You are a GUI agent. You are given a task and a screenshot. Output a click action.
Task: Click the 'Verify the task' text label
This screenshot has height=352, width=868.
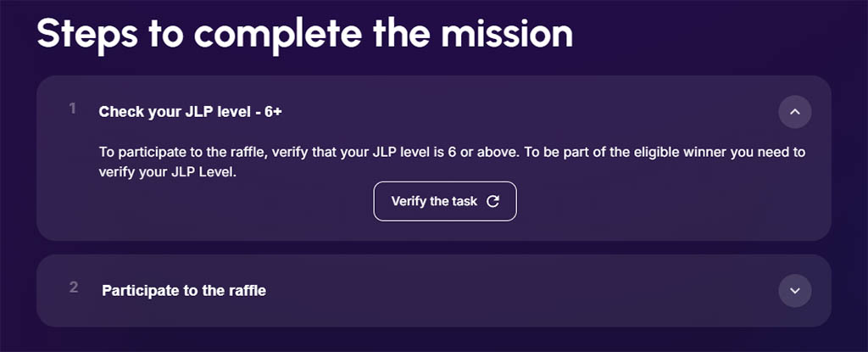point(434,201)
